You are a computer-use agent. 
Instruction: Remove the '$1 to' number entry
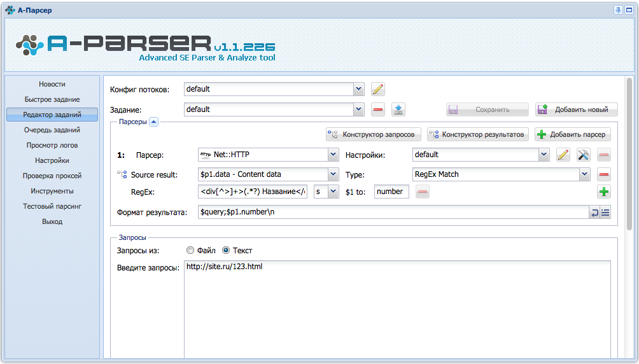tap(423, 192)
